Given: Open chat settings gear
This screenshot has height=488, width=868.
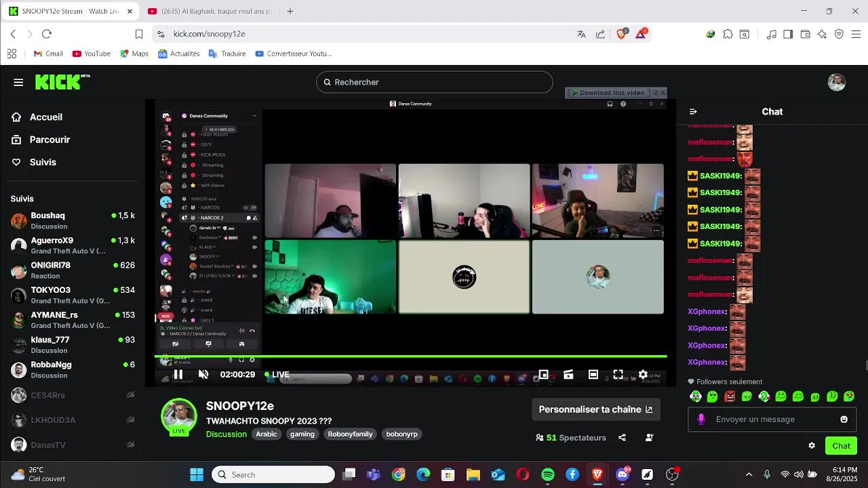Looking at the screenshot, I should click(812, 446).
